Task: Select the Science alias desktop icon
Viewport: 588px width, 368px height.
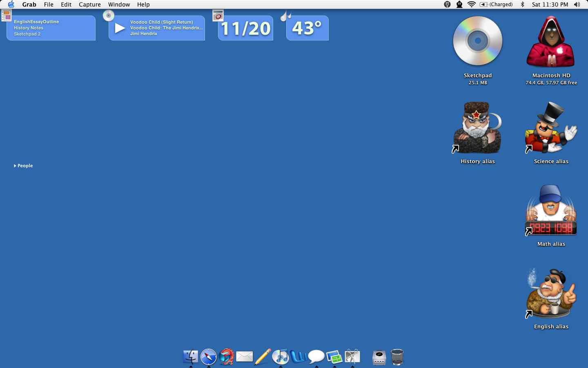Action: click(x=551, y=128)
